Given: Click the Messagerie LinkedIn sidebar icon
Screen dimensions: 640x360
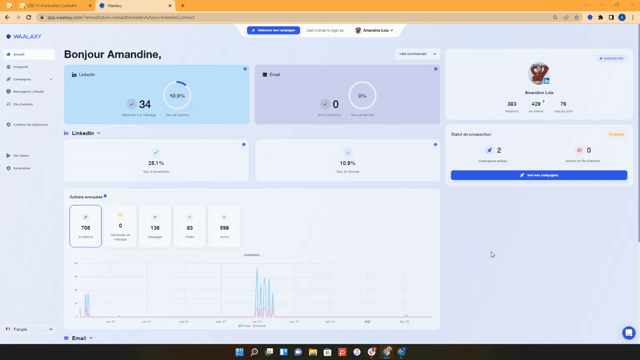Looking at the screenshot, I should 8,92.
